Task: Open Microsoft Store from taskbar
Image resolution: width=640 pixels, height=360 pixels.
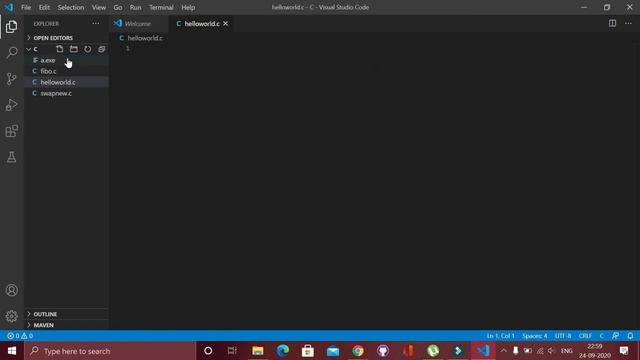Action: point(308,351)
